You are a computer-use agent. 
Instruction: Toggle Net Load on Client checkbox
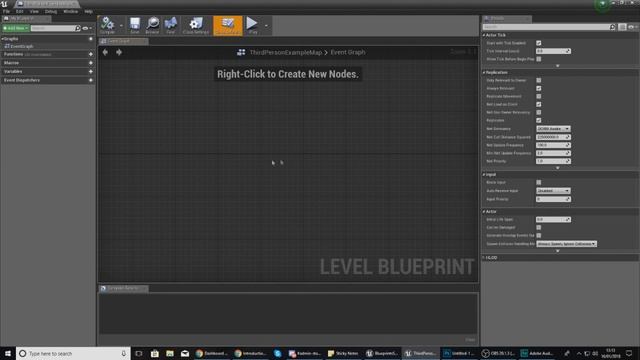[539, 104]
